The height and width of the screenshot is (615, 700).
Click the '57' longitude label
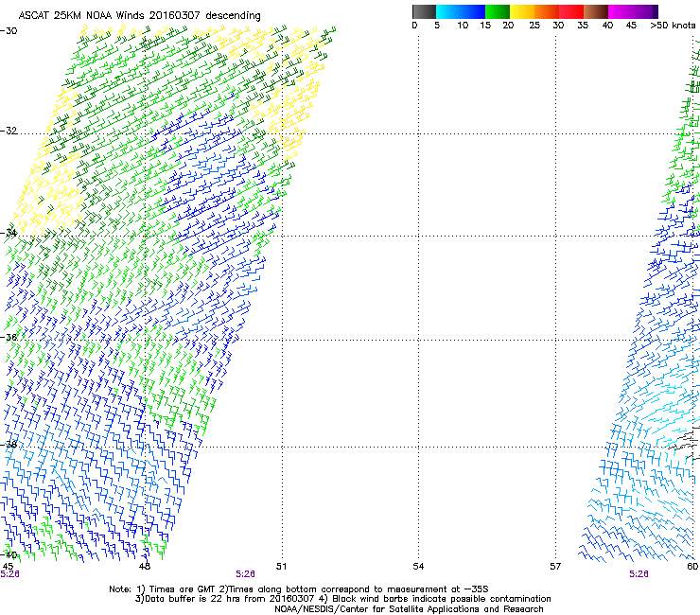[x=555, y=567]
